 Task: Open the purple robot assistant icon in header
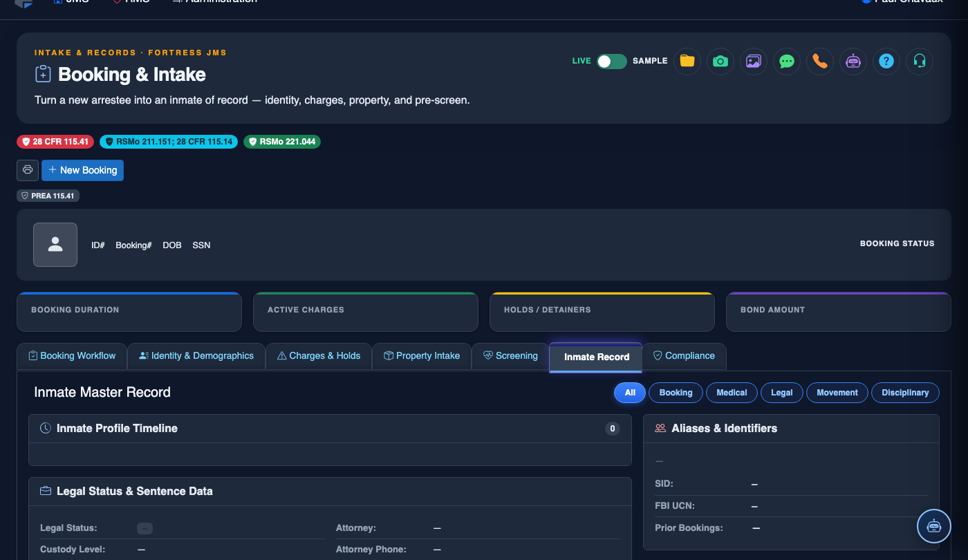point(853,61)
